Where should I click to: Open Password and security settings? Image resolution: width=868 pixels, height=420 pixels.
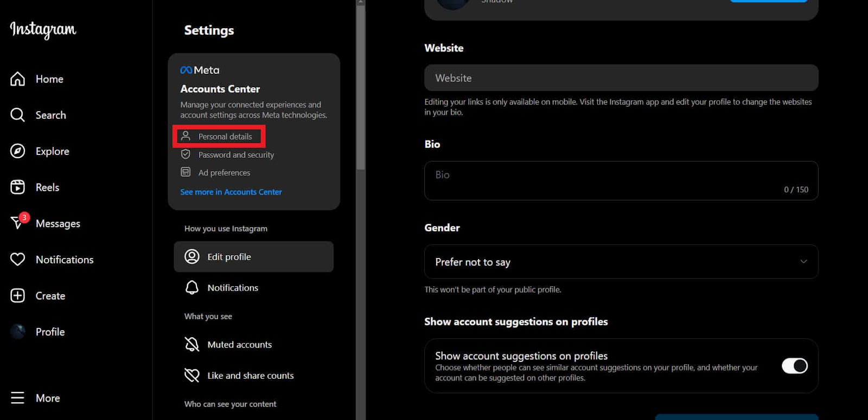point(236,154)
